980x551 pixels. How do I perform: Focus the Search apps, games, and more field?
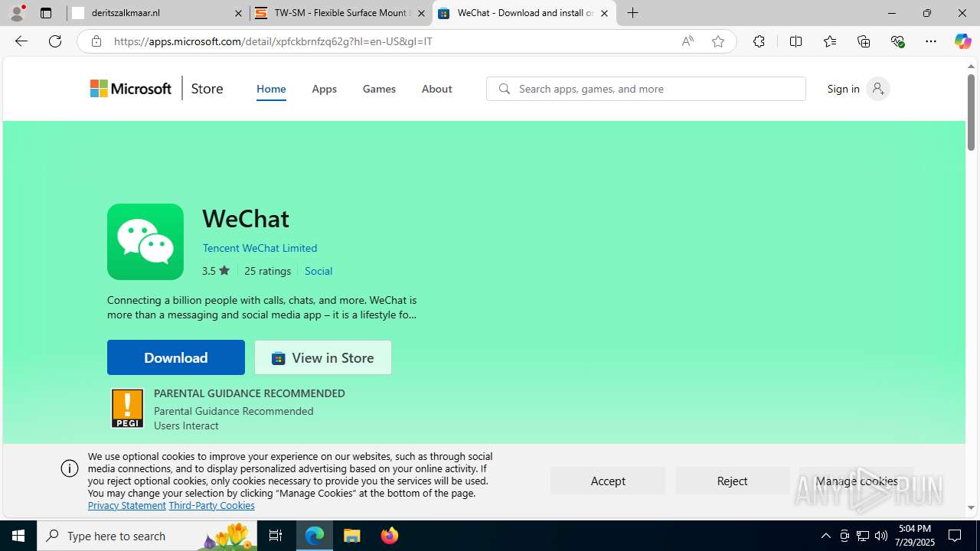(645, 89)
